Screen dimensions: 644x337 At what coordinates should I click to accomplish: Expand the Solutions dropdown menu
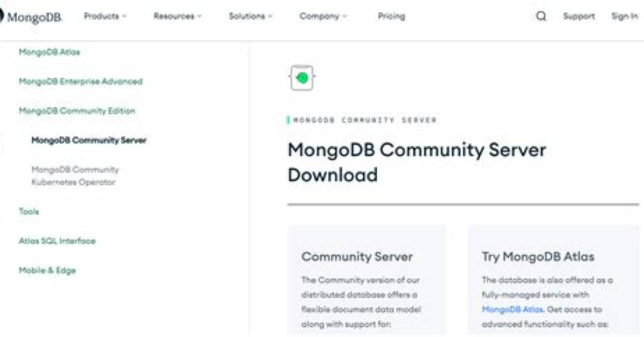[x=251, y=16]
